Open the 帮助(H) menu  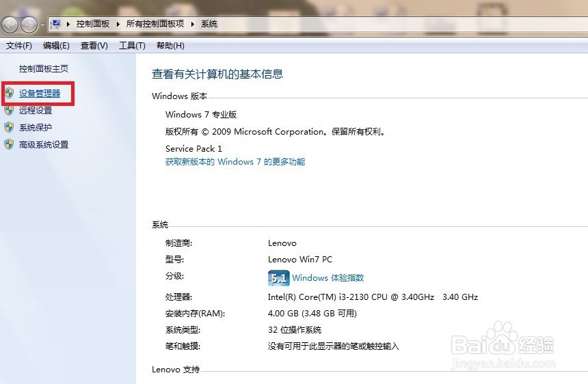point(170,46)
